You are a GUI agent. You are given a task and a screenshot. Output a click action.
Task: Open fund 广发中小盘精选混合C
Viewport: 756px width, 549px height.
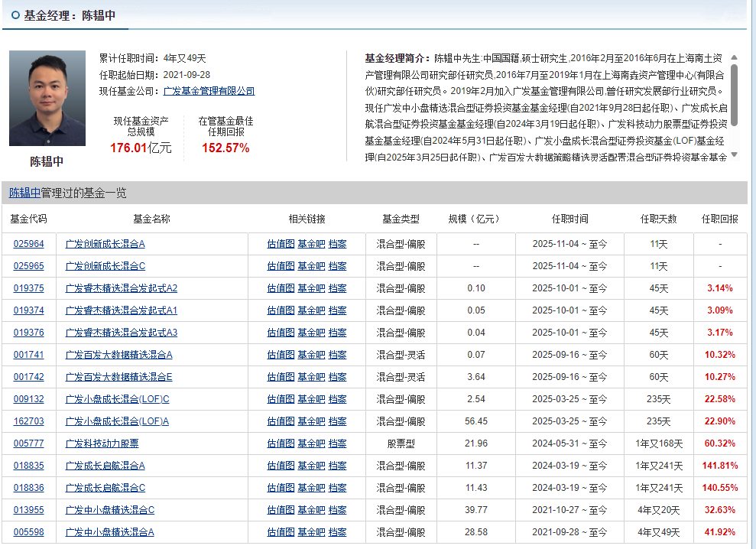point(110,510)
